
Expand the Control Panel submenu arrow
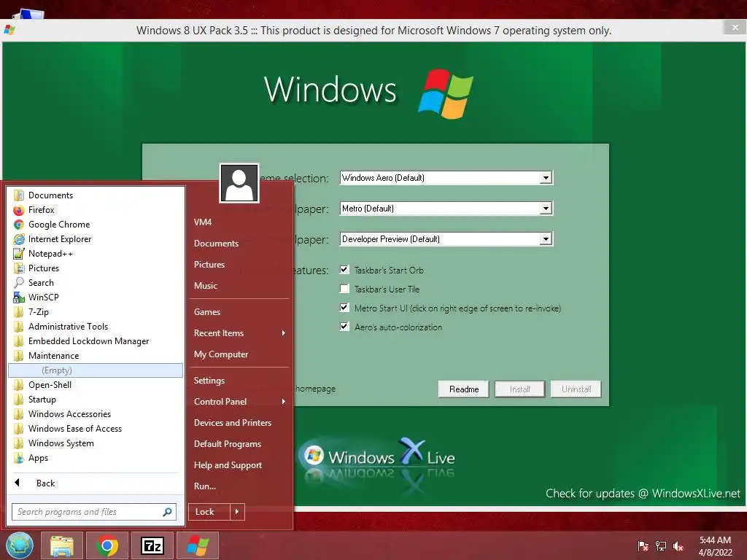284,402
